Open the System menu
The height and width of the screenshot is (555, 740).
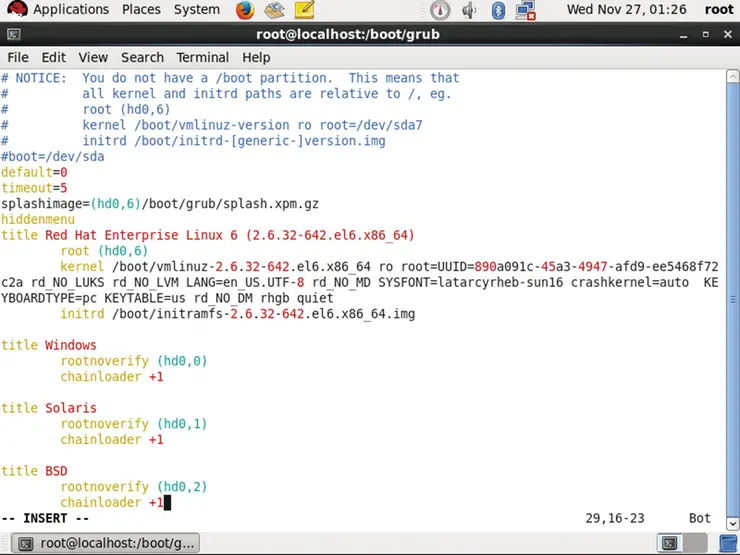(196, 10)
